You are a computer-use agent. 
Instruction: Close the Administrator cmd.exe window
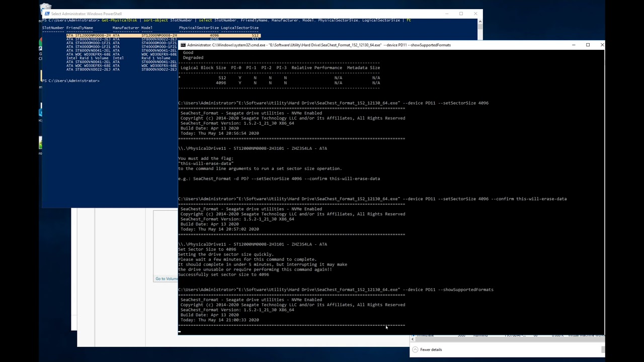point(602,45)
